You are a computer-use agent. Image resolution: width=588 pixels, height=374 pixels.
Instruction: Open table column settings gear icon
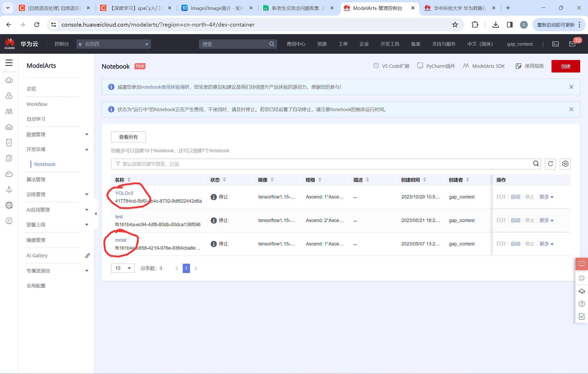565,164
